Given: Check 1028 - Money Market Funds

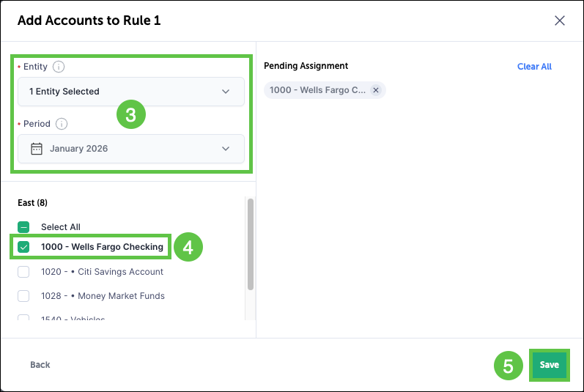Looking at the screenshot, I should coord(23,296).
